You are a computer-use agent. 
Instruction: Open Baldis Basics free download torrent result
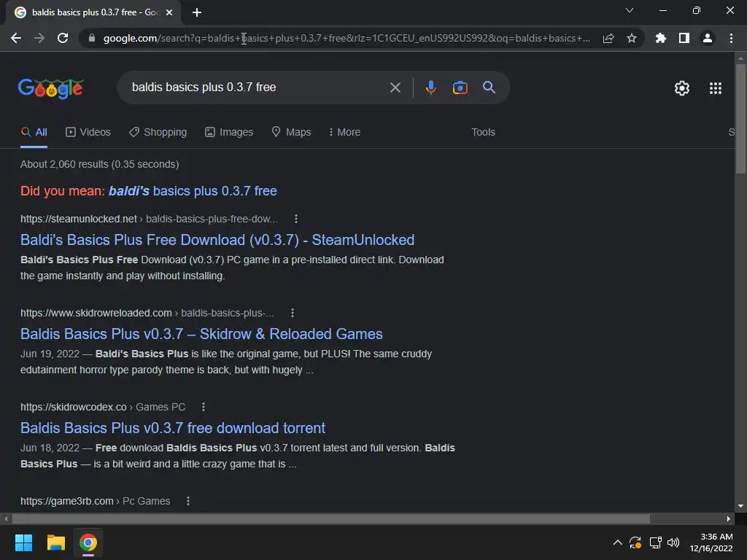(173, 427)
